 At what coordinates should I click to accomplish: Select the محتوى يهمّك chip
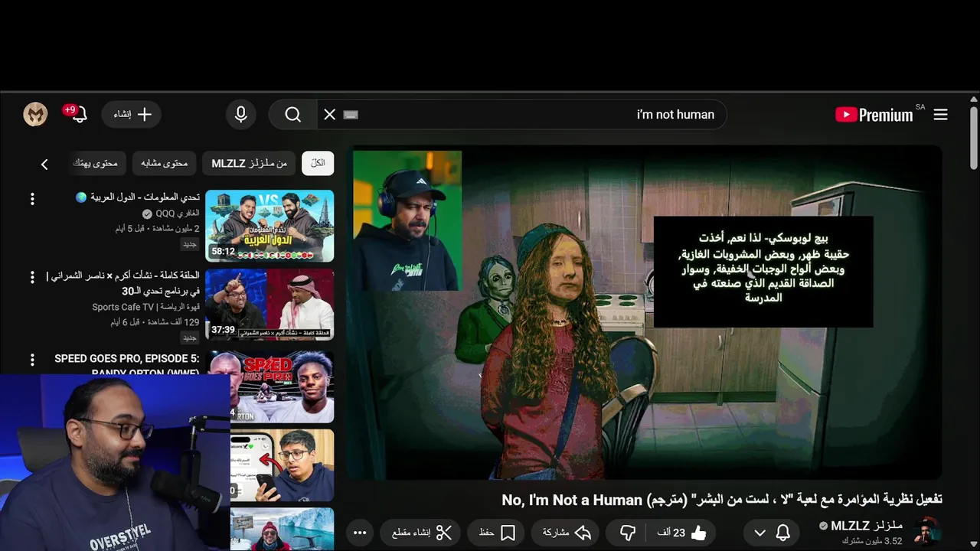[x=96, y=163]
